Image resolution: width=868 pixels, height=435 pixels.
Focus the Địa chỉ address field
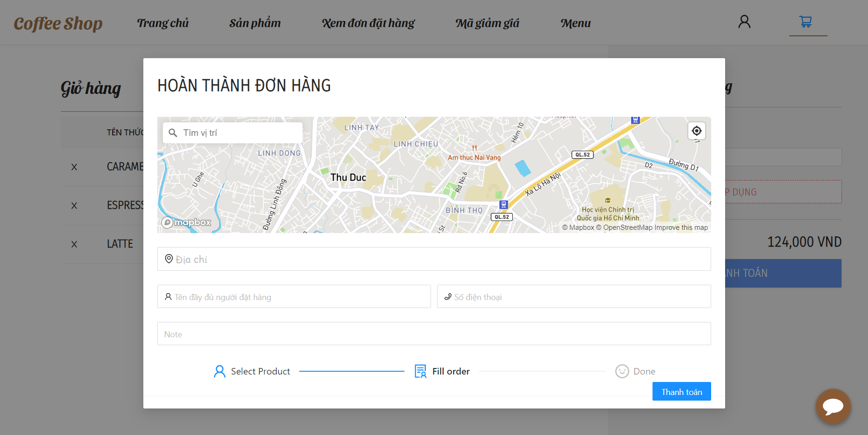coord(434,259)
